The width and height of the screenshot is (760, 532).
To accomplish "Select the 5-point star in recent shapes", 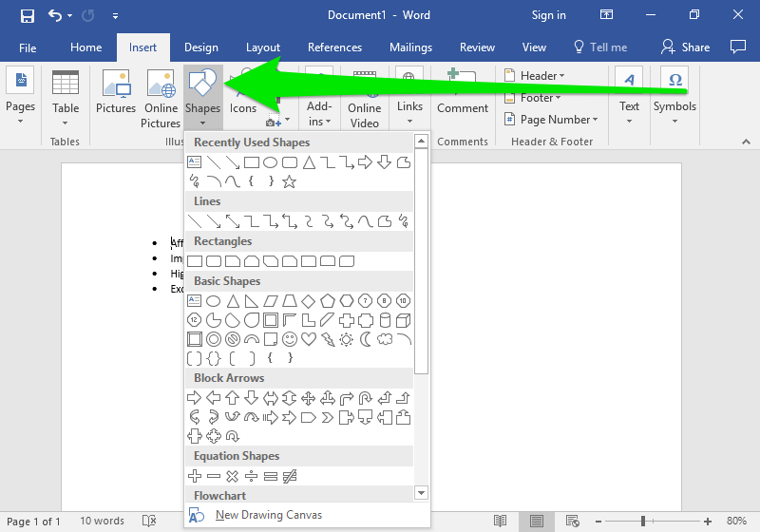I will (x=290, y=181).
